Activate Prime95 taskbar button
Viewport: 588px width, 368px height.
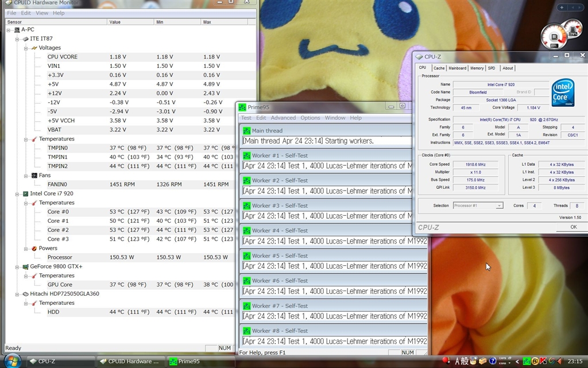200,362
